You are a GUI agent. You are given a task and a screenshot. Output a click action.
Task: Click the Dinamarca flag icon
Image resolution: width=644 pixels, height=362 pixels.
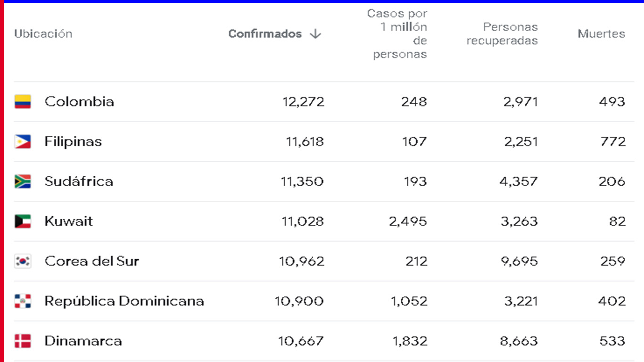pos(23,341)
